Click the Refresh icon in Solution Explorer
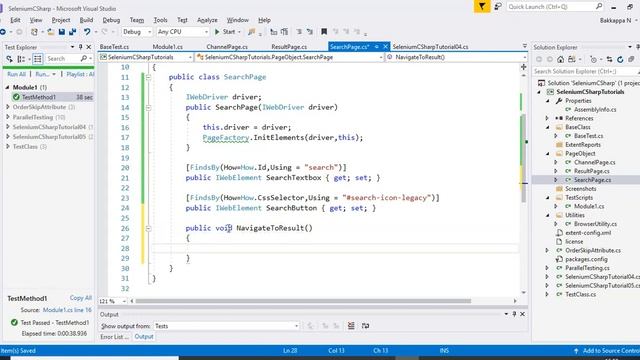 coord(620,60)
